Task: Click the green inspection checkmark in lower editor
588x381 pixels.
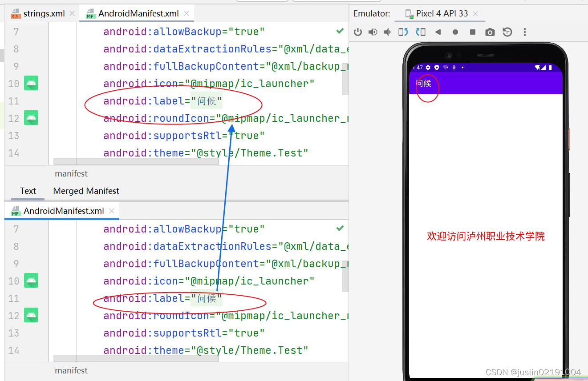Action: (340, 229)
